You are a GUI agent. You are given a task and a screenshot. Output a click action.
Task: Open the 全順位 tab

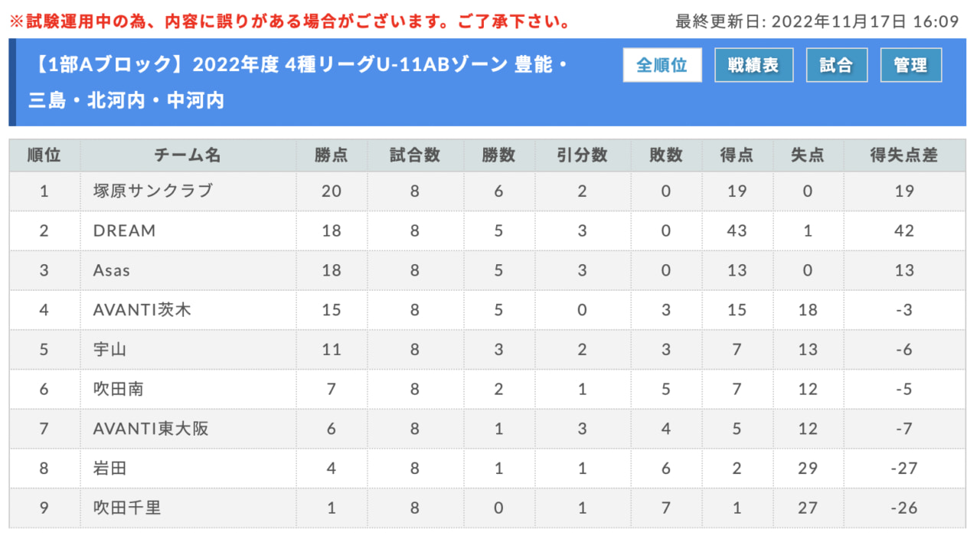tap(661, 65)
